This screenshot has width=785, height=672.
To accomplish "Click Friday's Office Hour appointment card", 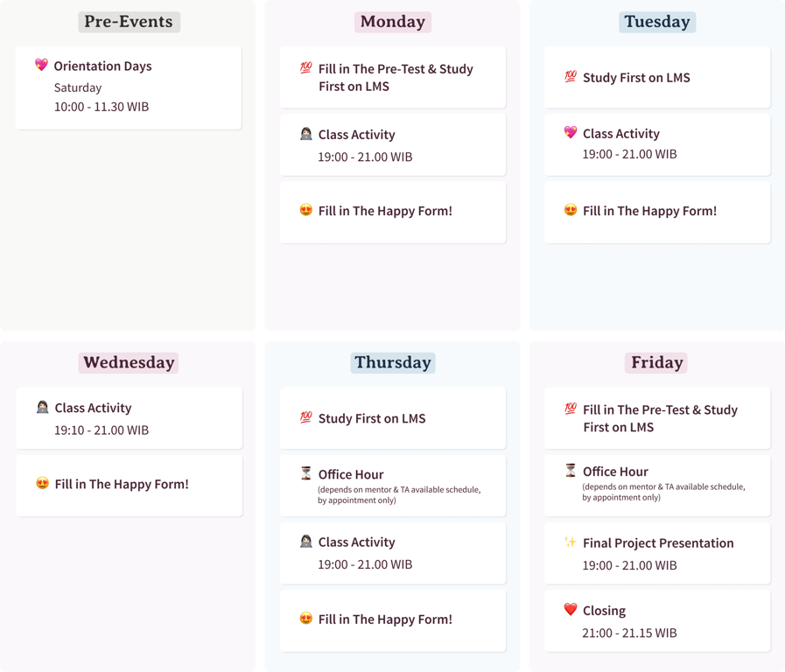I will [657, 486].
